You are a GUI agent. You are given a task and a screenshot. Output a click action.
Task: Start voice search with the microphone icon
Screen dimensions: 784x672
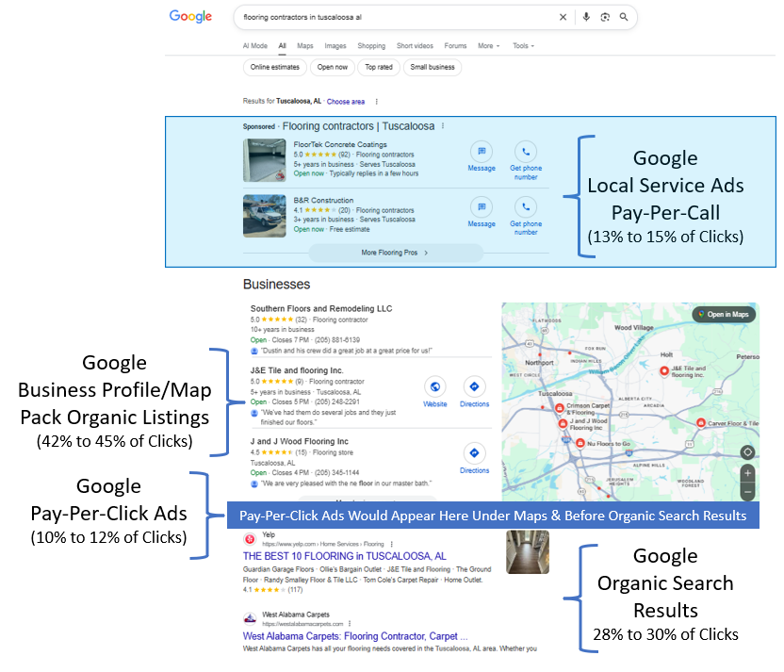tap(586, 17)
